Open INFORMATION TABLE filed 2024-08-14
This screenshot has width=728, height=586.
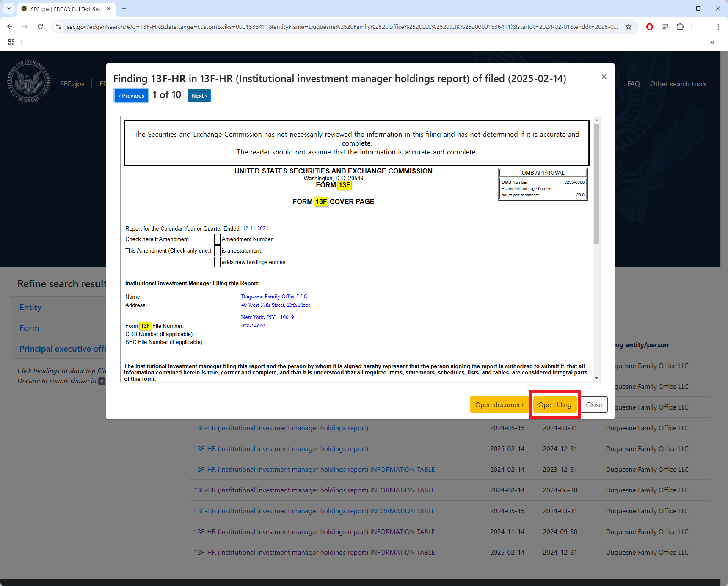point(314,490)
